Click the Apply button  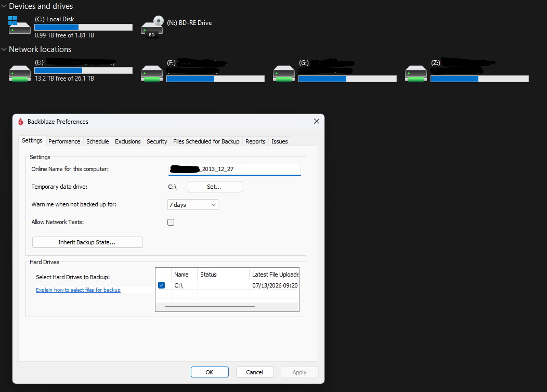[x=299, y=372]
